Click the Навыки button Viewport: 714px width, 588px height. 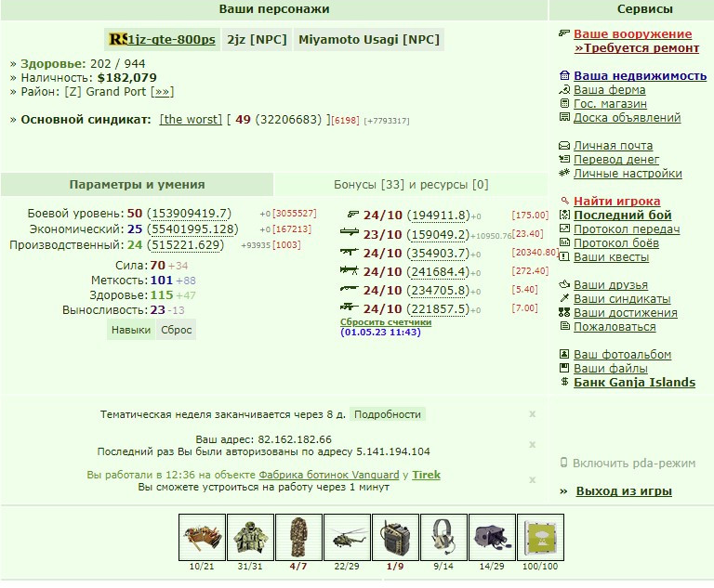(131, 330)
